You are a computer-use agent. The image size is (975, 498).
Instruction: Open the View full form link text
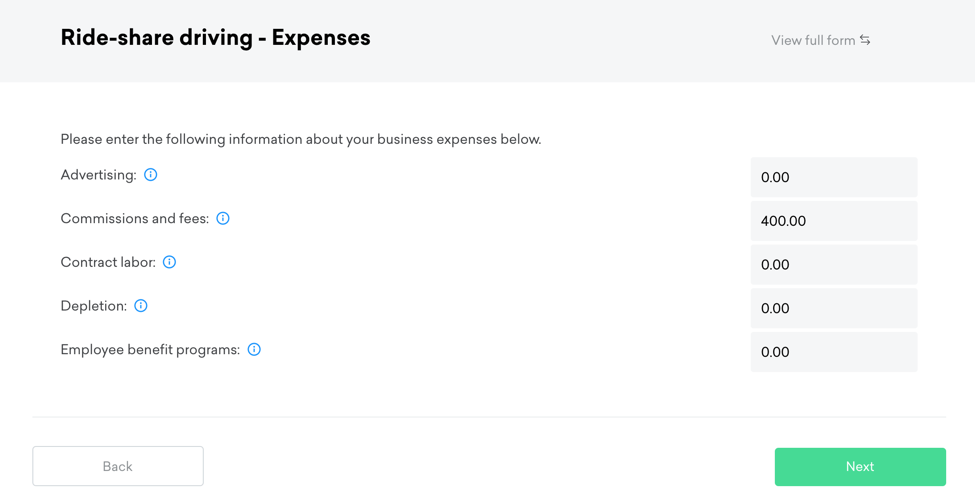[x=812, y=41]
